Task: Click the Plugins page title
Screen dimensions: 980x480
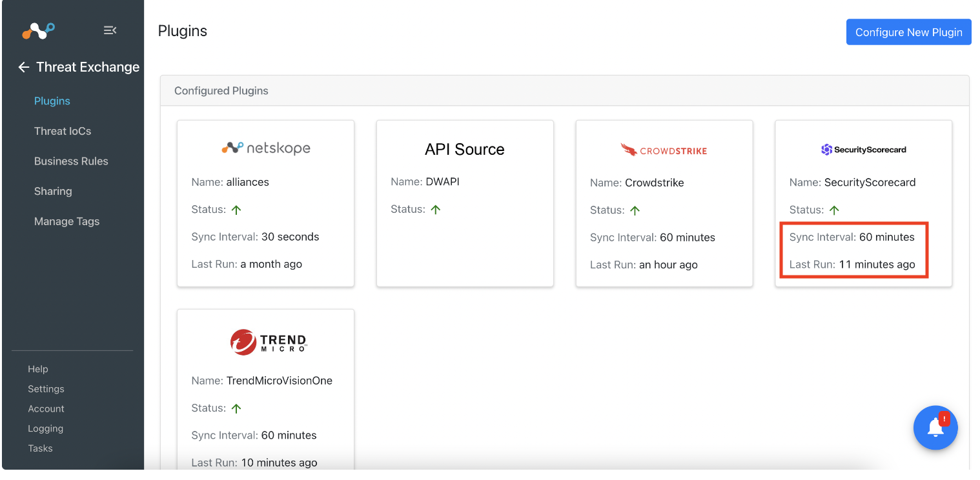Action: tap(183, 31)
